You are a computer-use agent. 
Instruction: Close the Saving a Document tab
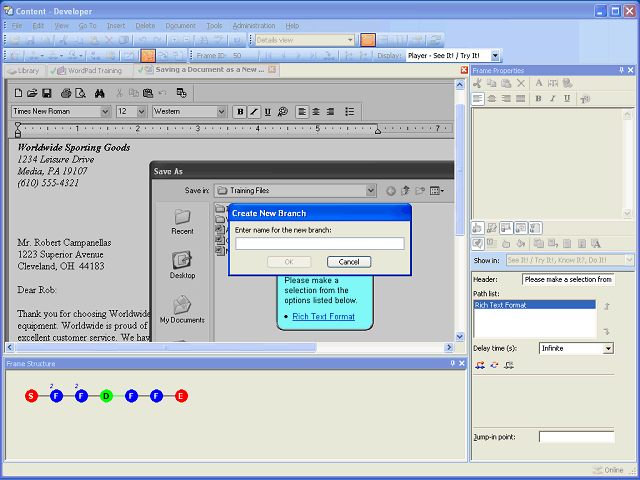[x=272, y=69]
